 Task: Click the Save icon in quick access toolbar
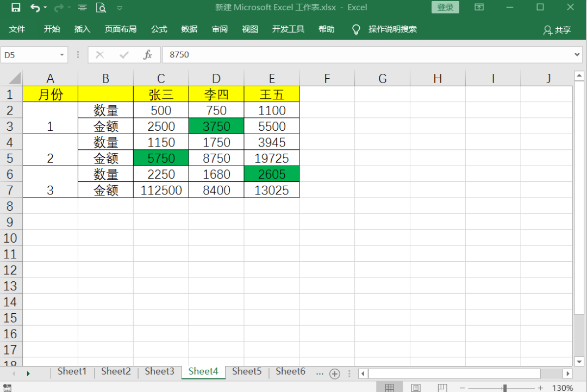(x=15, y=8)
